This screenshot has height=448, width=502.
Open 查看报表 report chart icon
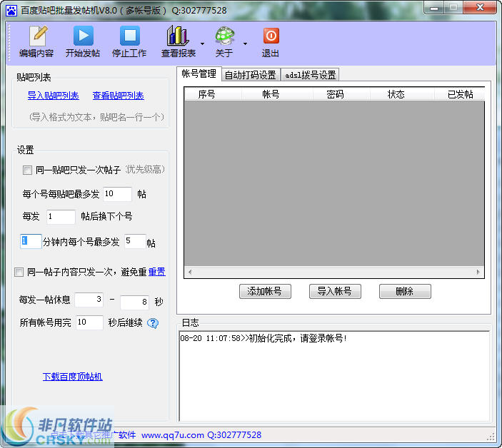(178, 42)
